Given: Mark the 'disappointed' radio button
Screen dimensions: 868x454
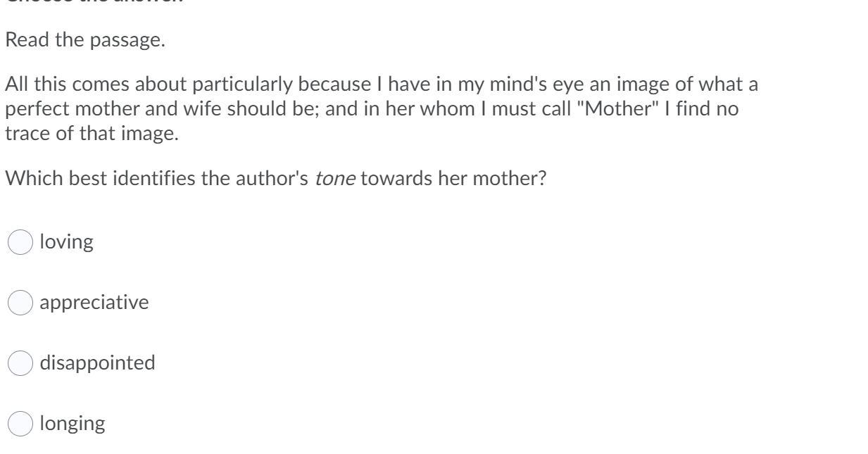Looking at the screenshot, I should tap(20, 363).
